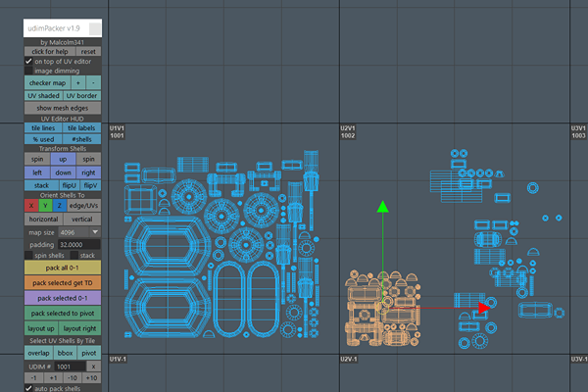This screenshot has width=588, height=392.
Task: Enable the image dimming checkbox
Action: tap(28, 71)
